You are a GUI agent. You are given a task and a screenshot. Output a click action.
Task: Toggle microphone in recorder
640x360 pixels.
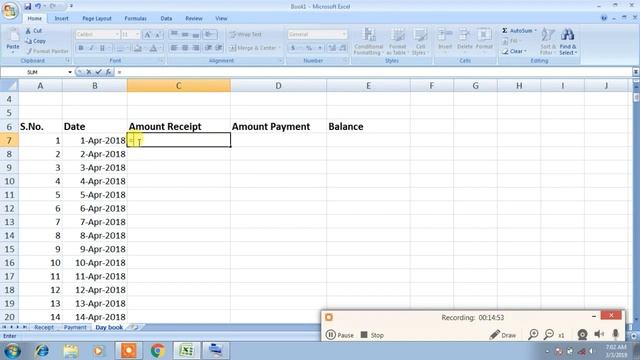[x=616, y=335]
